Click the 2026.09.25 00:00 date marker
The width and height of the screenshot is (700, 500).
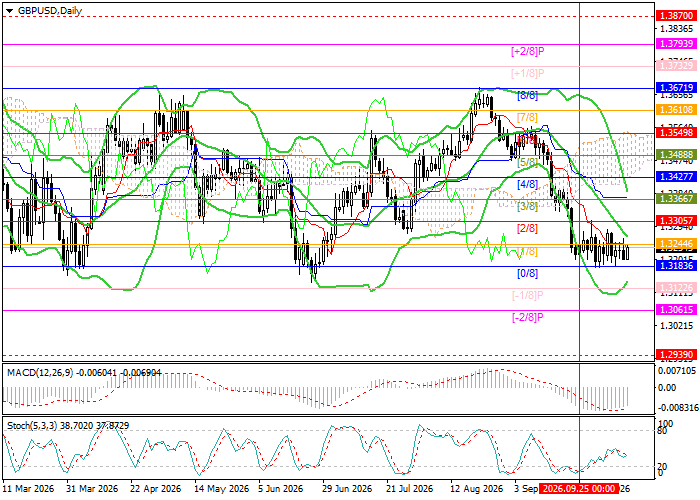[x=579, y=489]
